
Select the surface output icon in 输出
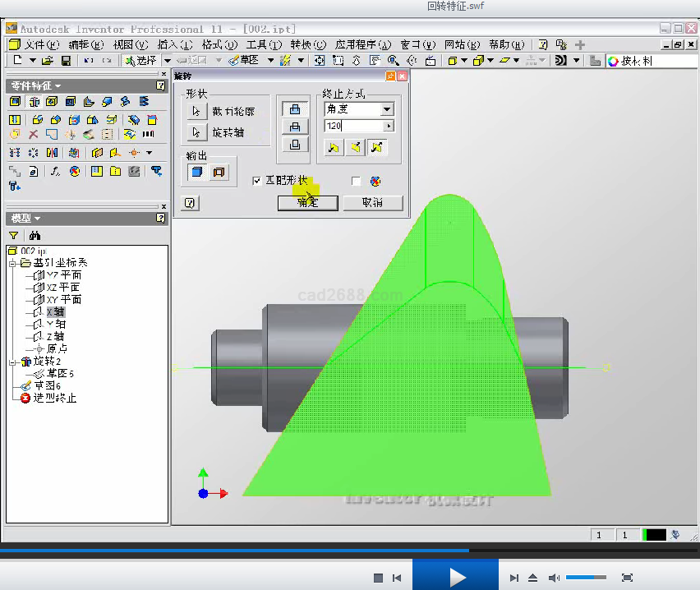219,172
